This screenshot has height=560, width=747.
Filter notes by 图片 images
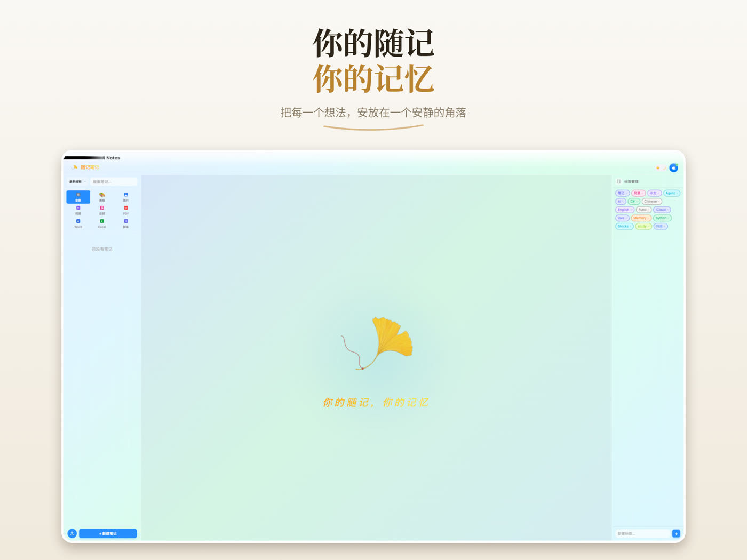pos(126,197)
